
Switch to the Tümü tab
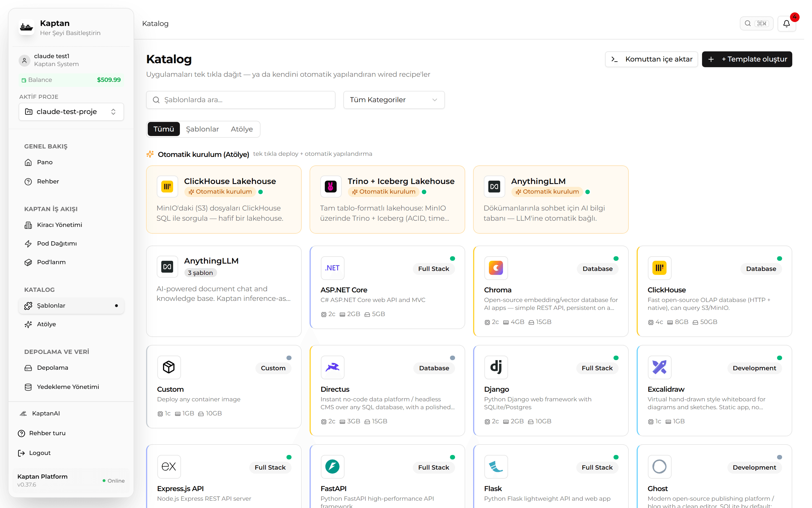click(x=164, y=129)
